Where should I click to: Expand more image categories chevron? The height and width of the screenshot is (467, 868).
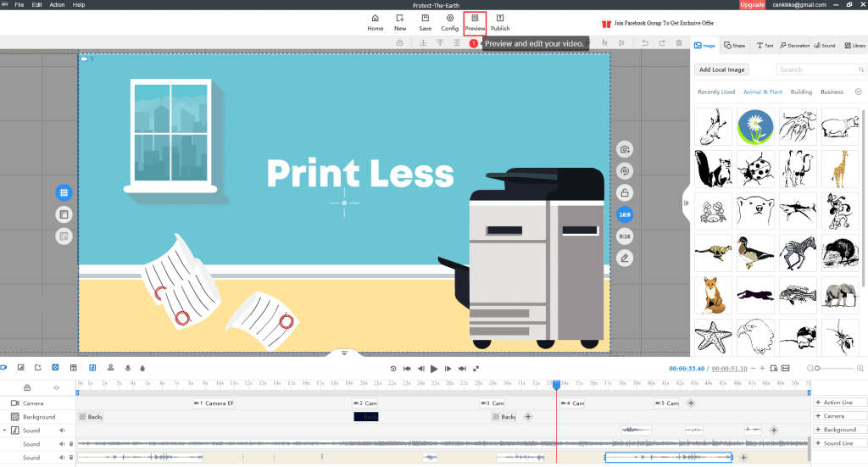click(858, 92)
